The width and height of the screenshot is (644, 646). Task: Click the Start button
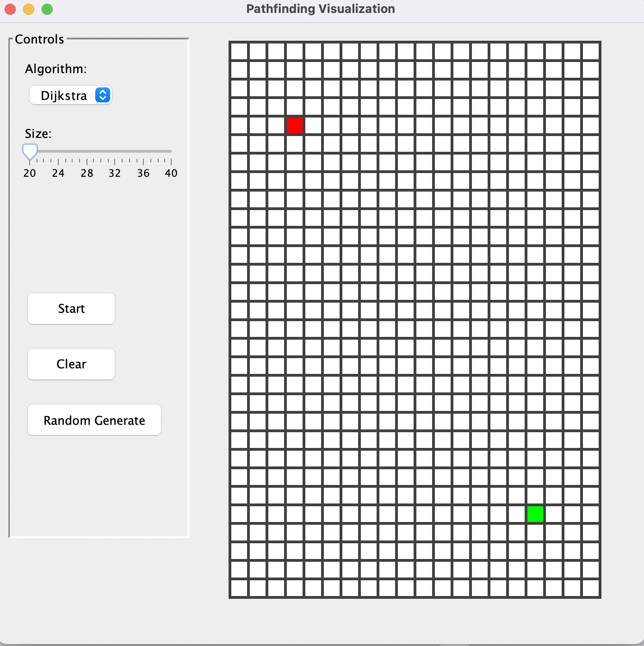[x=71, y=308]
